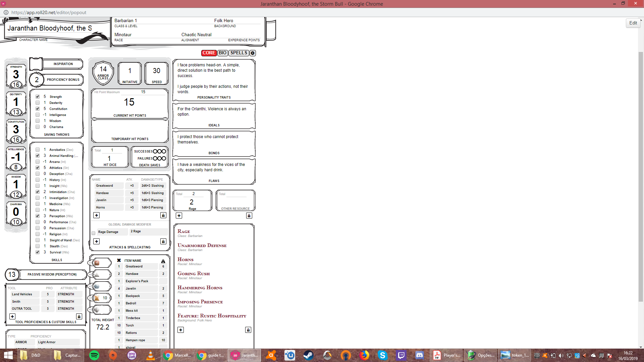Roll the Perception skill check

click(x=57, y=216)
